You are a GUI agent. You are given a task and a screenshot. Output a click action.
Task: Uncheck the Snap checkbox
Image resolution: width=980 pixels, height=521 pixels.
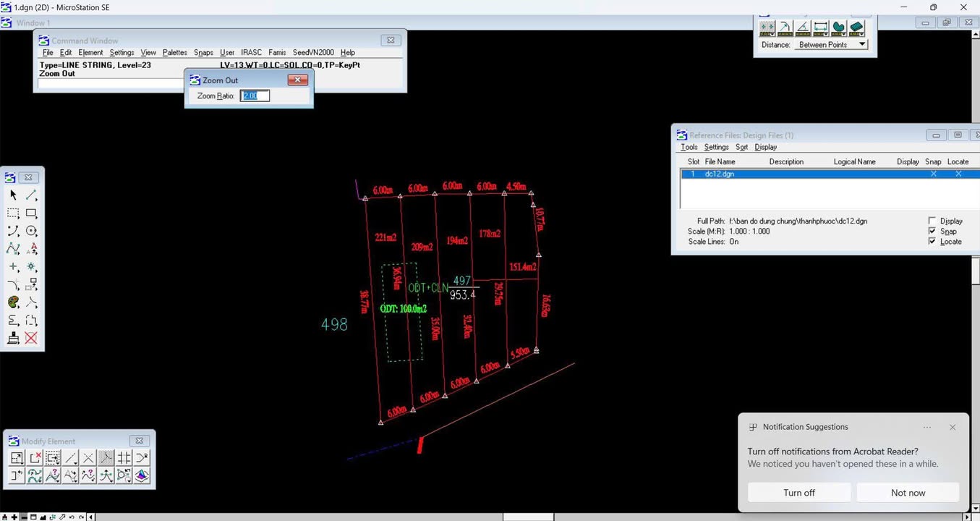point(932,231)
